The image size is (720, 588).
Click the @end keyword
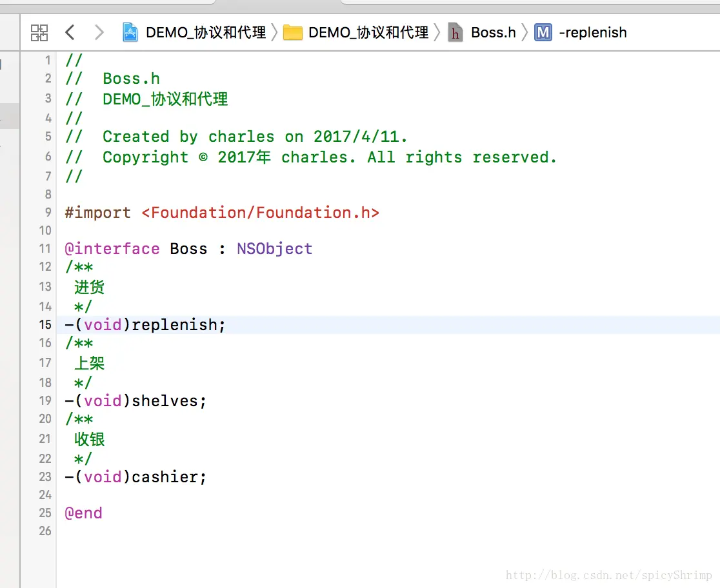[x=84, y=513]
